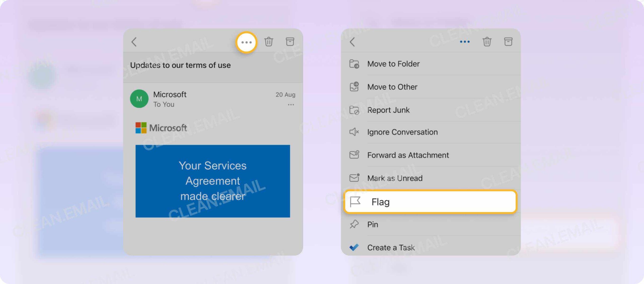Click the Pin icon next to Pin

[x=354, y=224]
